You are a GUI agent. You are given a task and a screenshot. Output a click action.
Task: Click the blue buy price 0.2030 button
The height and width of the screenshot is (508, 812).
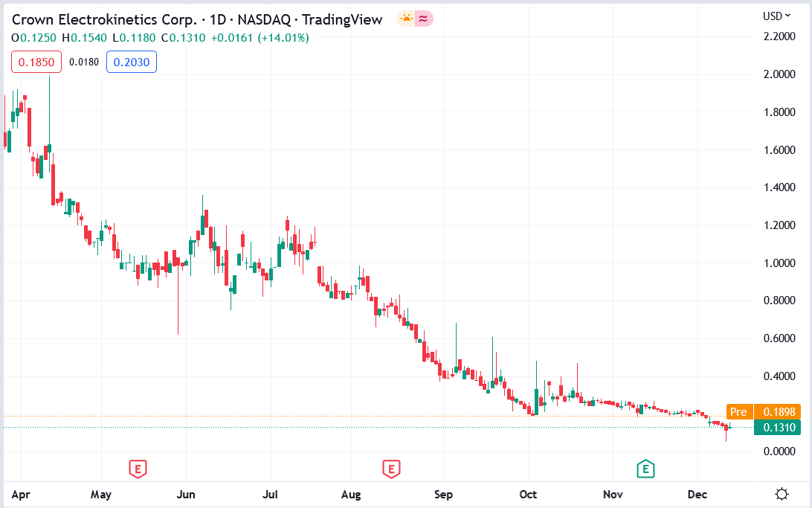132,62
